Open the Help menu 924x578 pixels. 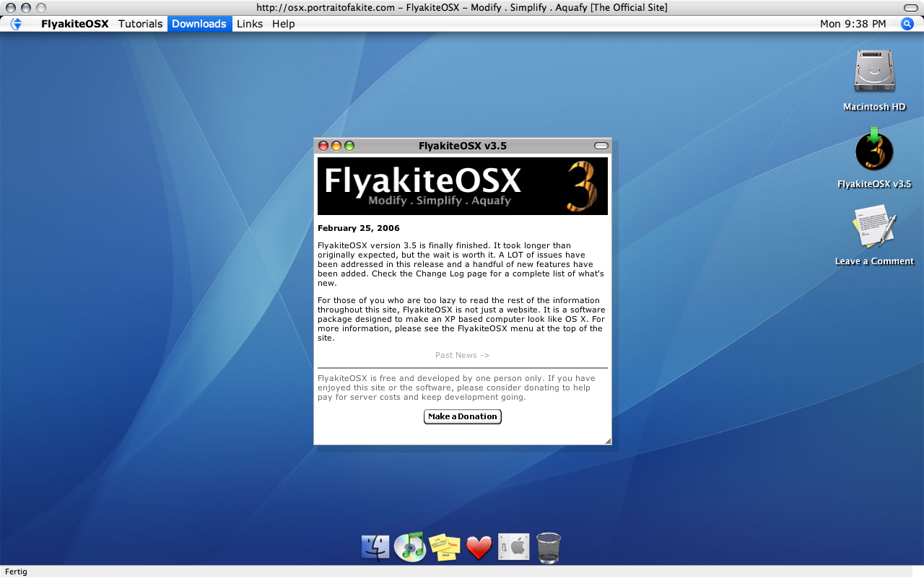(x=284, y=24)
